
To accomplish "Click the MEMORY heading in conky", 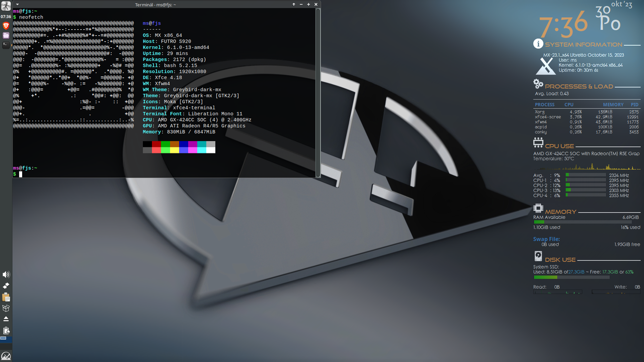I will coord(560,212).
